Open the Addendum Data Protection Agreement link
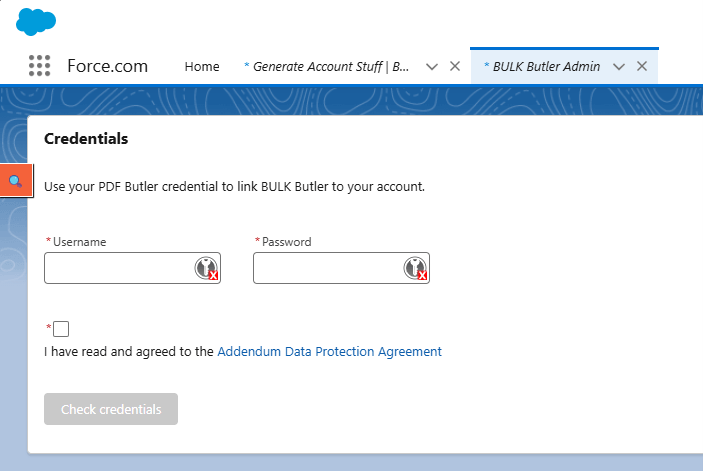The image size is (703, 471). tap(329, 352)
